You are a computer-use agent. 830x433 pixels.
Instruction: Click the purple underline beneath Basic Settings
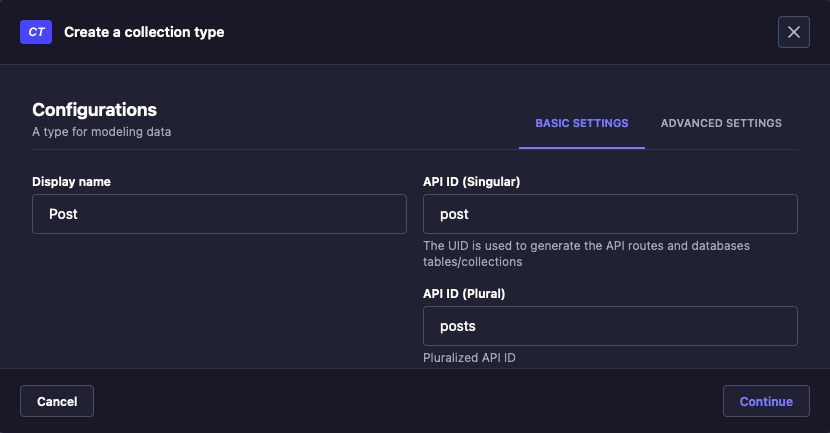(x=581, y=148)
